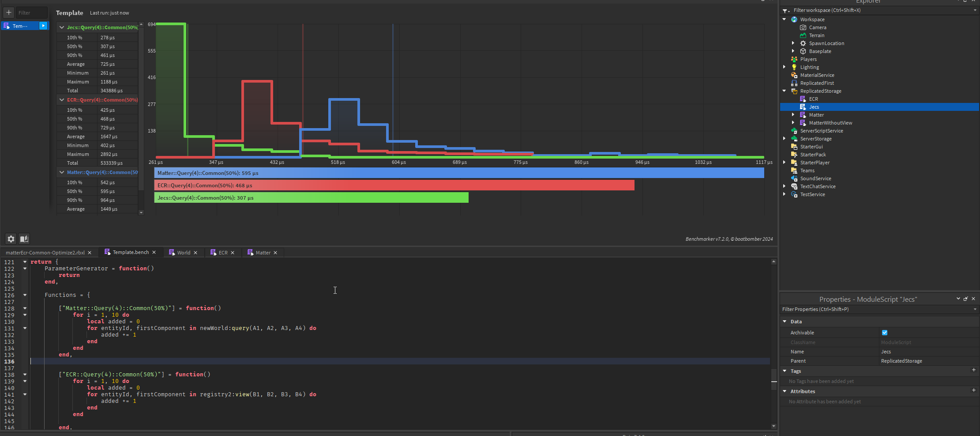Collapse the ReplicatedStorage tree node
Image resolution: width=980 pixels, height=436 pixels.
(784, 91)
